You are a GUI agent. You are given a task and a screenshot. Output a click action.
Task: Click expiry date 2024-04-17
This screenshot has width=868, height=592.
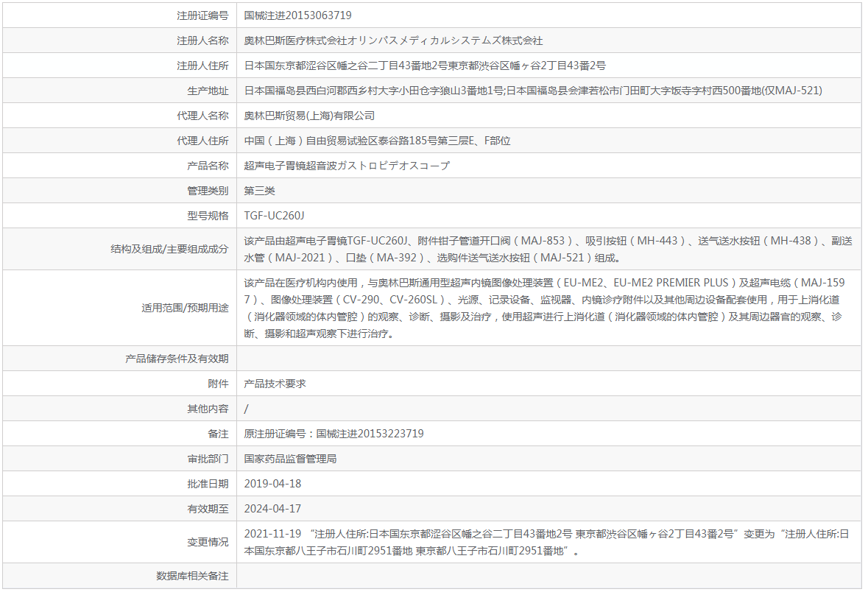tap(273, 509)
